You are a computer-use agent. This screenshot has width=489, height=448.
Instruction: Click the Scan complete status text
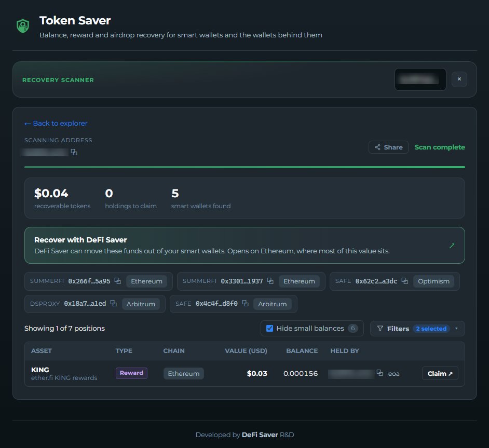[439, 147]
